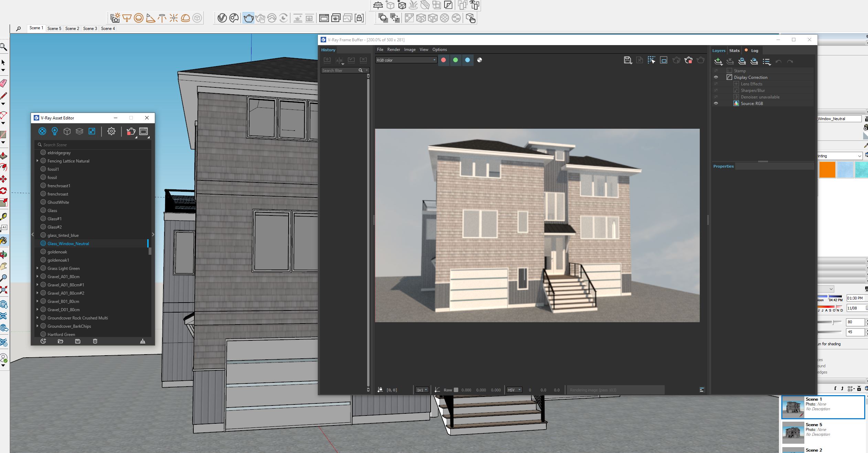Open RGB color channel dropdown
The width and height of the screenshot is (868, 453).
tap(406, 60)
